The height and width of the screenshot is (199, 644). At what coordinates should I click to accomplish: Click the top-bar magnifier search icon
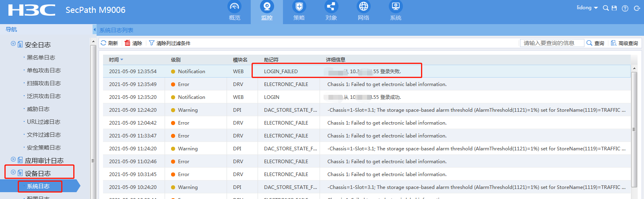pyautogui.click(x=605, y=8)
